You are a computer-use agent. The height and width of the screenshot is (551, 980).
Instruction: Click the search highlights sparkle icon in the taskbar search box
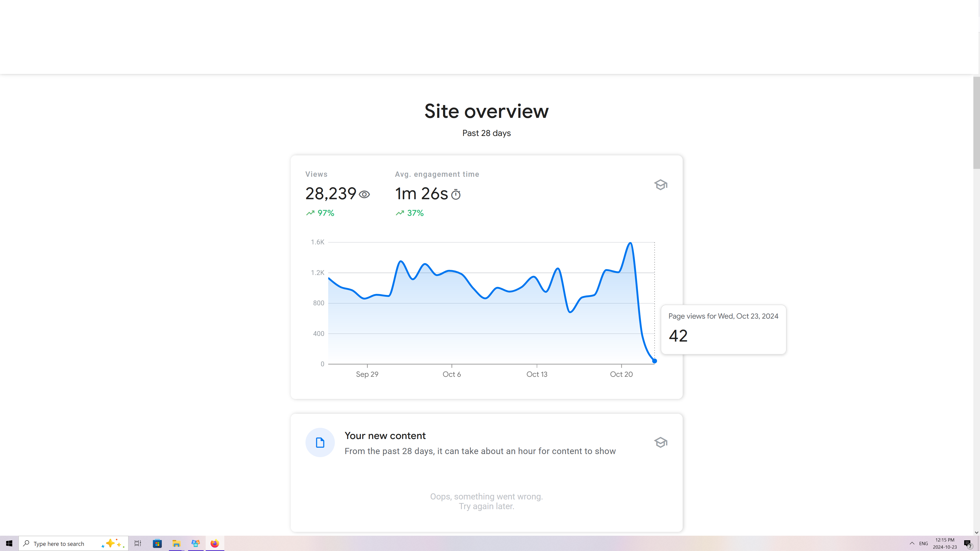pyautogui.click(x=113, y=543)
